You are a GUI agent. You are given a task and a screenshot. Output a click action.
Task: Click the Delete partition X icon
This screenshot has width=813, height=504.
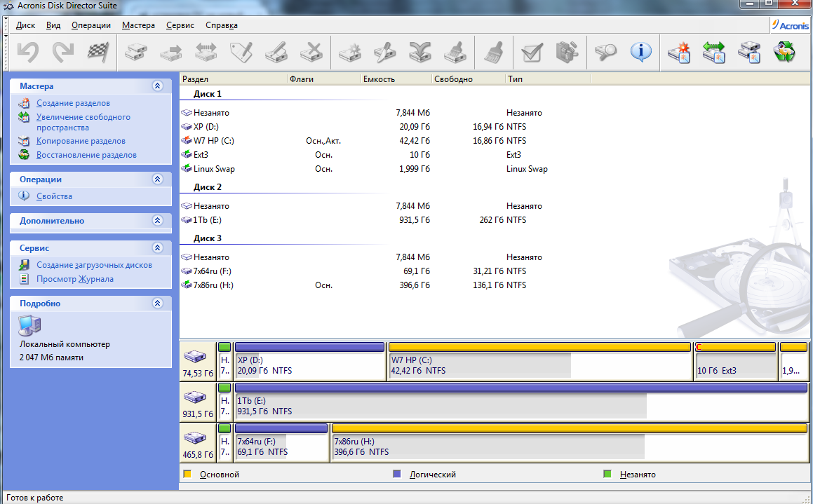[x=311, y=52]
